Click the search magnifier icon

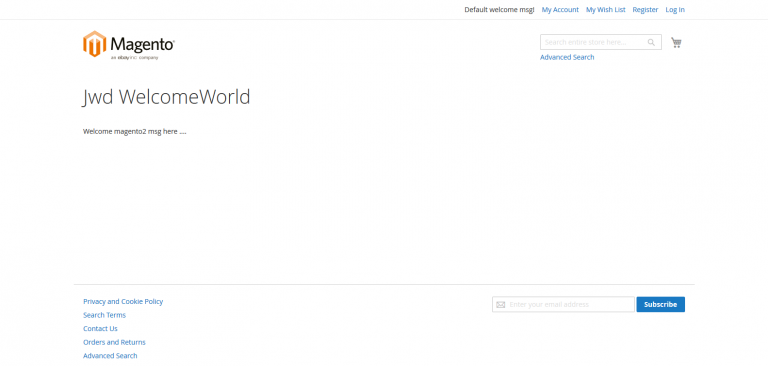tap(651, 42)
